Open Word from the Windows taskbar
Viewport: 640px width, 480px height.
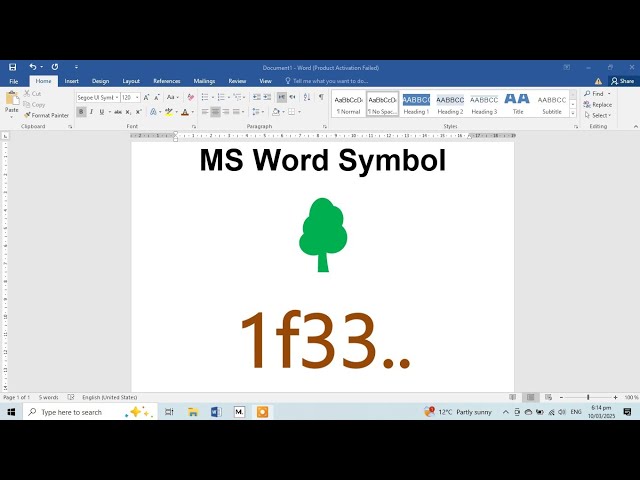click(216, 412)
